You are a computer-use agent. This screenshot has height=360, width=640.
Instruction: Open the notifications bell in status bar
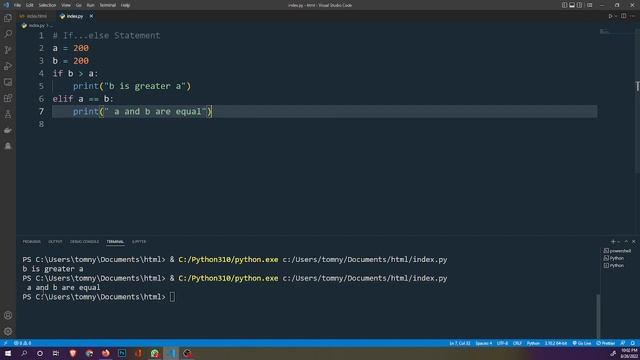(632, 343)
